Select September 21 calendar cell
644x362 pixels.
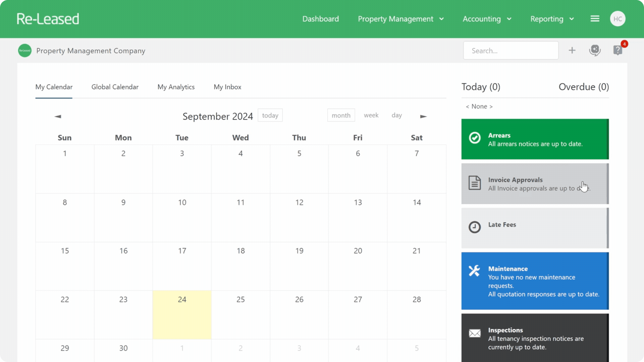click(417, 266)
